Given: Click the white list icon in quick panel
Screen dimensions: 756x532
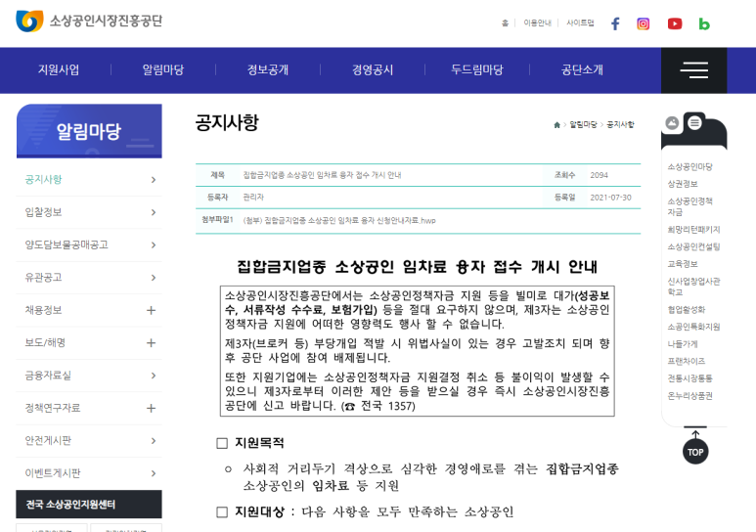Looking at the screenshot, I should pyautogui.click(x=694, y=123).
